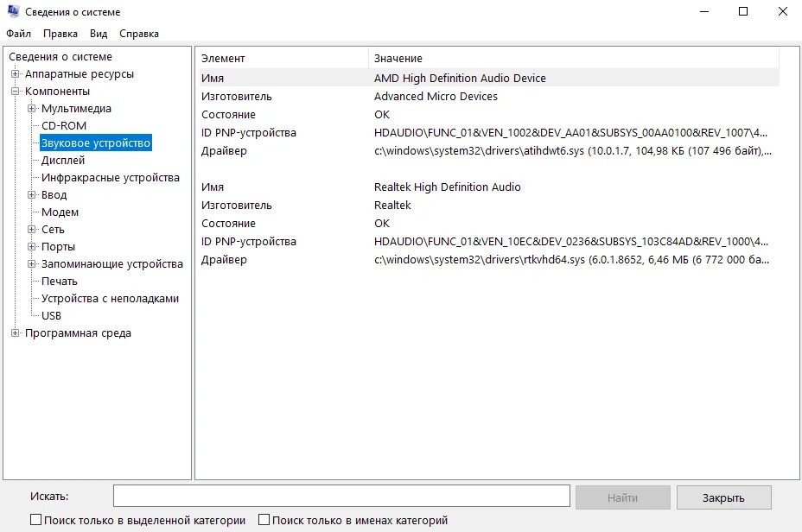Select Запоминающие устройства tree item

(x=112, y=264)
